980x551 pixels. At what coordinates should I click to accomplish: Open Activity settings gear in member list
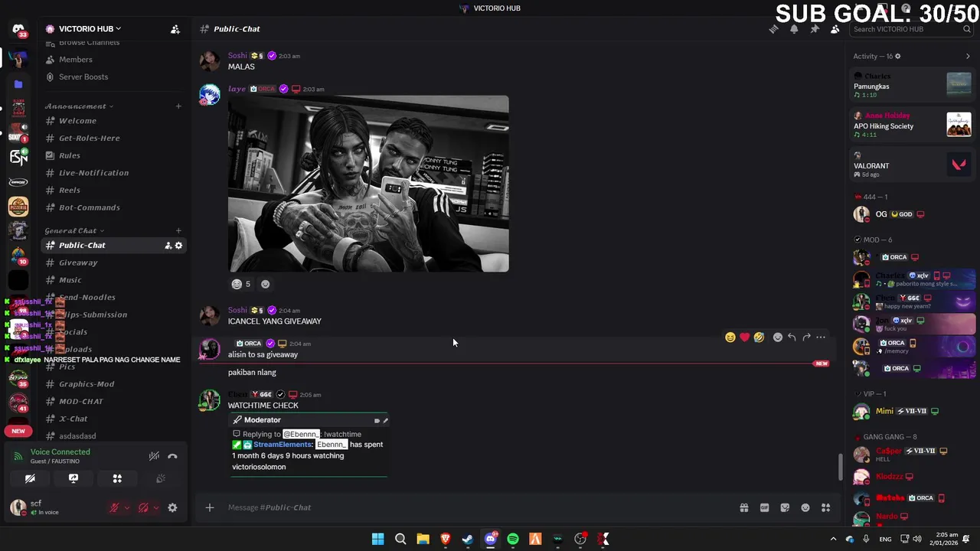pos(898,56)
